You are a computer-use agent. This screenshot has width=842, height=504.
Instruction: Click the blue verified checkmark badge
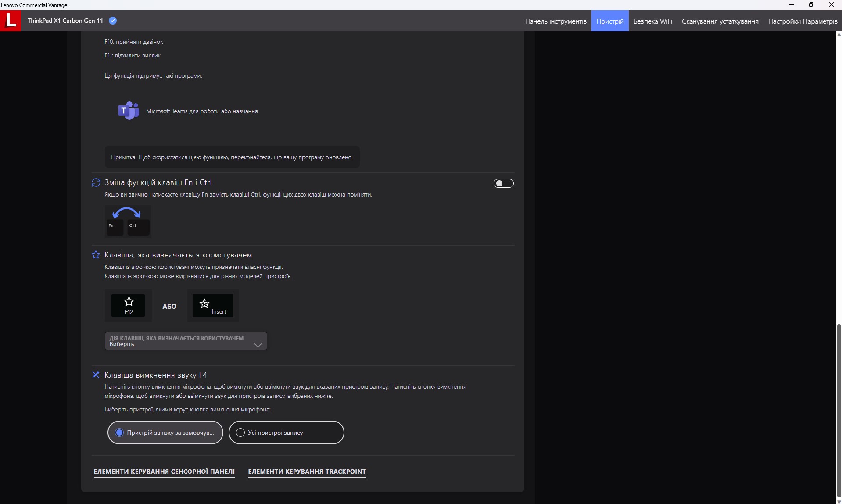coord(113,21)
